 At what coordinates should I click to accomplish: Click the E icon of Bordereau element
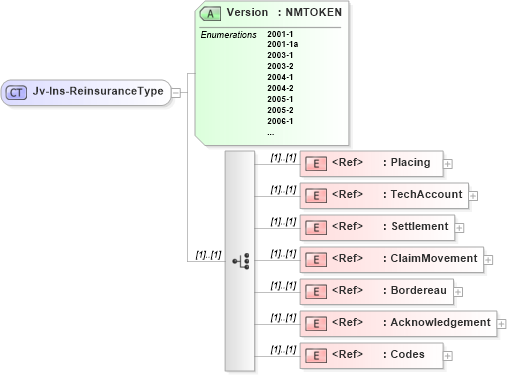(316, 292)
